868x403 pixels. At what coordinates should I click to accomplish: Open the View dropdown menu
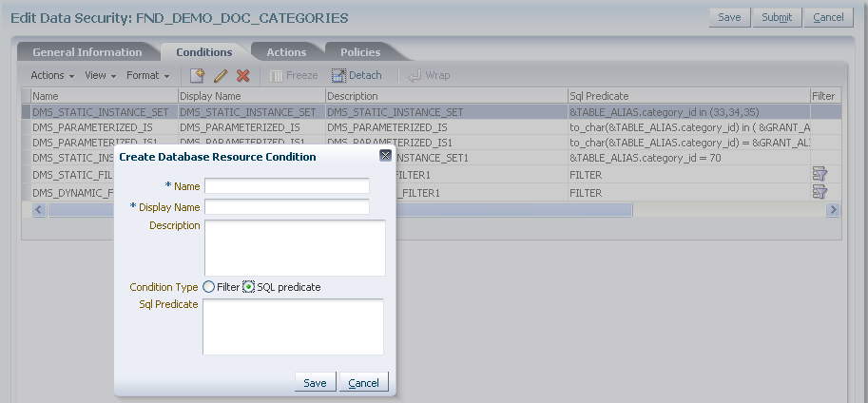coord(100,75)
